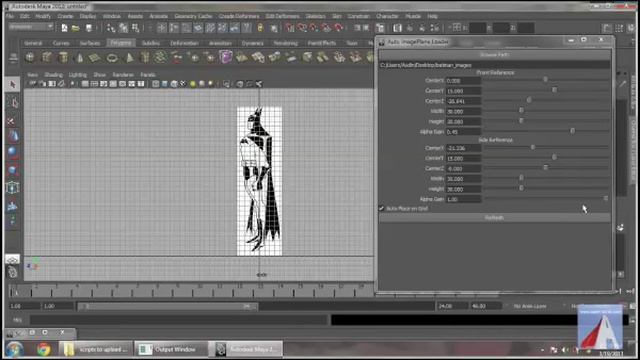
Task: Open the viewport Panels menu
Action: click(148, 75)
